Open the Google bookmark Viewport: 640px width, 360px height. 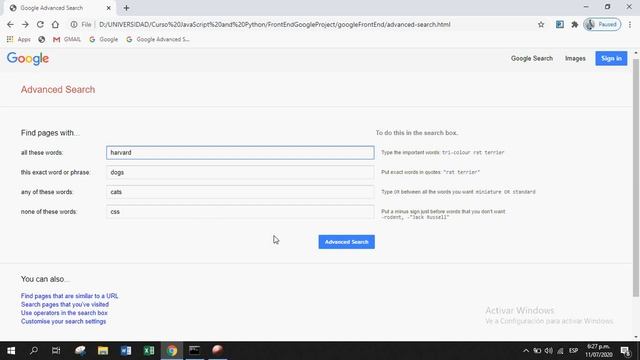(104, 40)
